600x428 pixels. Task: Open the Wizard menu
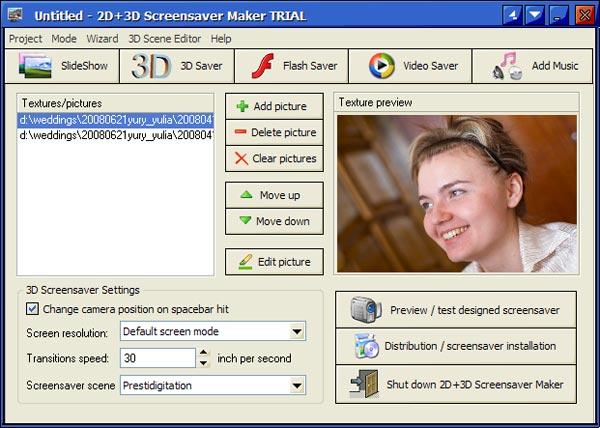click(102, 39)
